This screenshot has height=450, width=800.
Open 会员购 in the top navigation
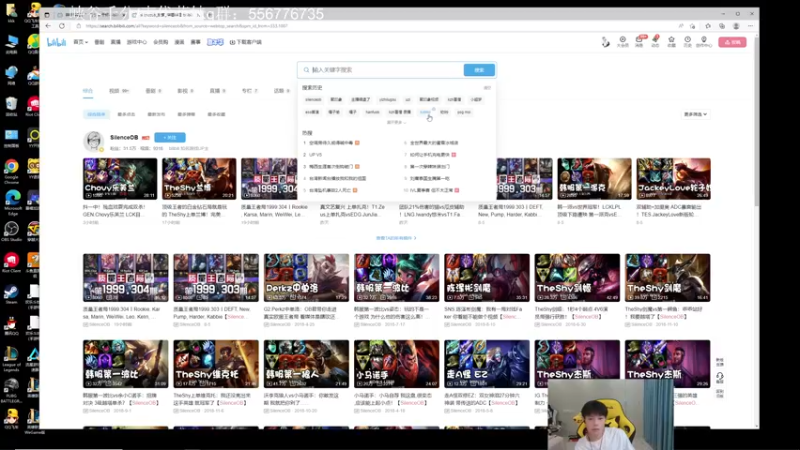[161, 42]
